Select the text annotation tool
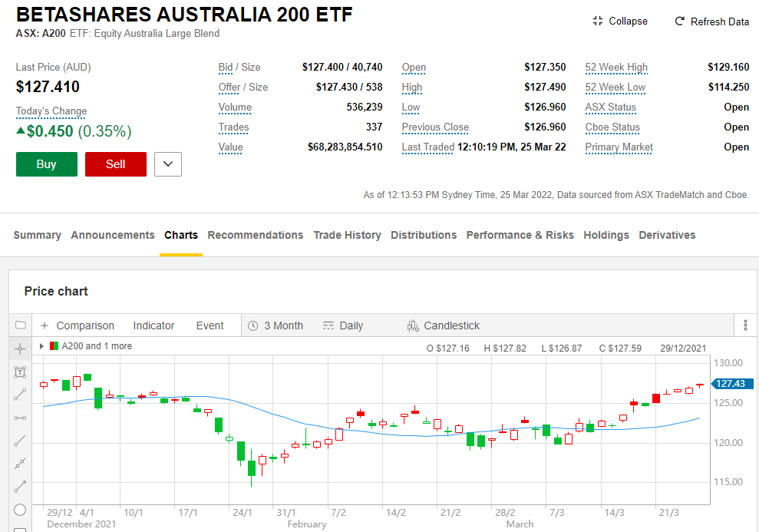Image resolution: width=759 pixels, height=532 pixels. tap(20, 372)
